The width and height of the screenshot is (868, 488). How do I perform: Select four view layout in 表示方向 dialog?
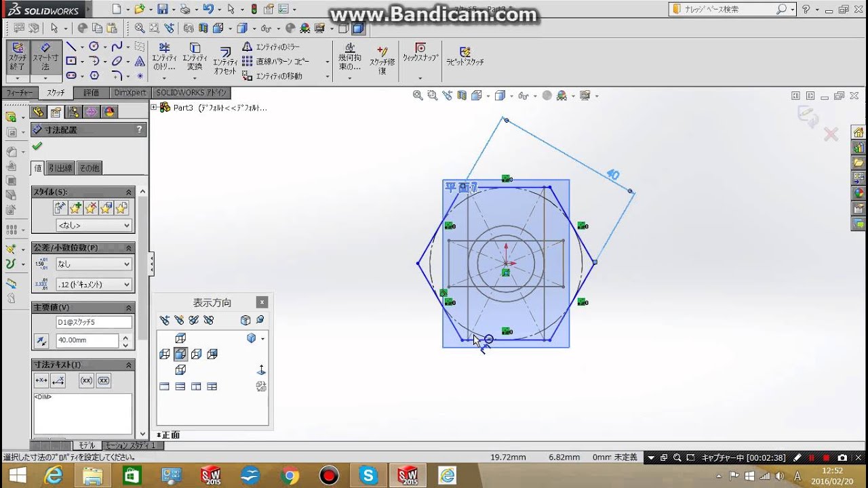pos(212,386)
